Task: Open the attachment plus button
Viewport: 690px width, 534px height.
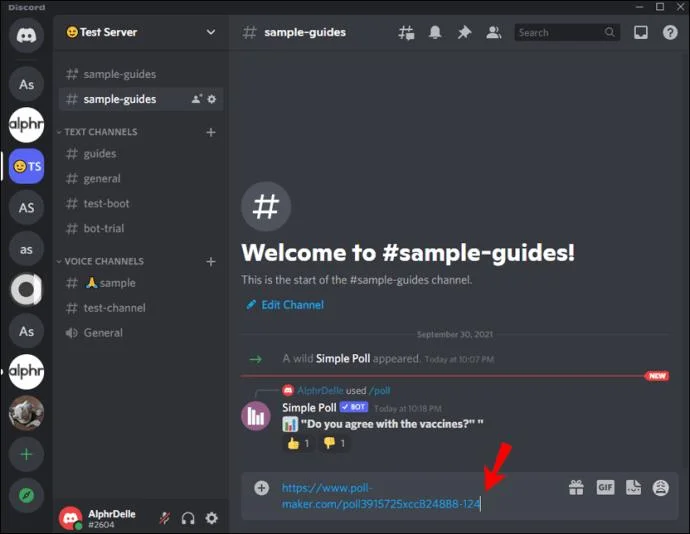Action: (261, 488)
